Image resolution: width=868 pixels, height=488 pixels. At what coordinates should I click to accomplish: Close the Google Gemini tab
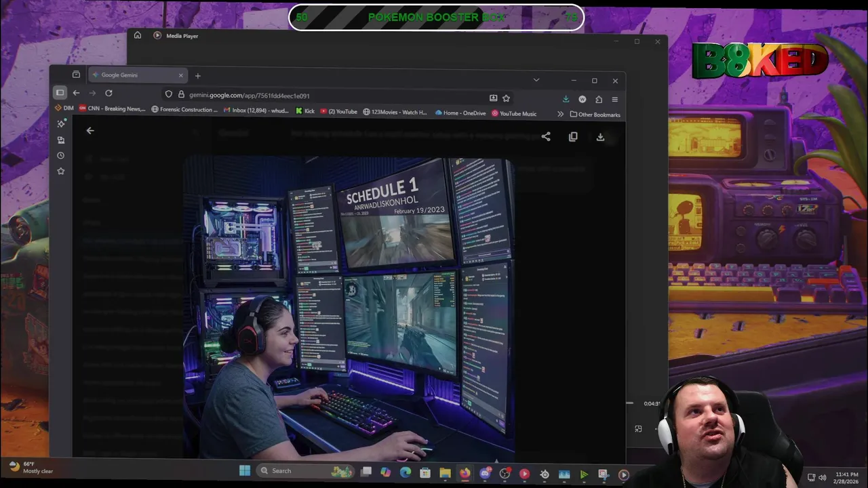[180, 75]
